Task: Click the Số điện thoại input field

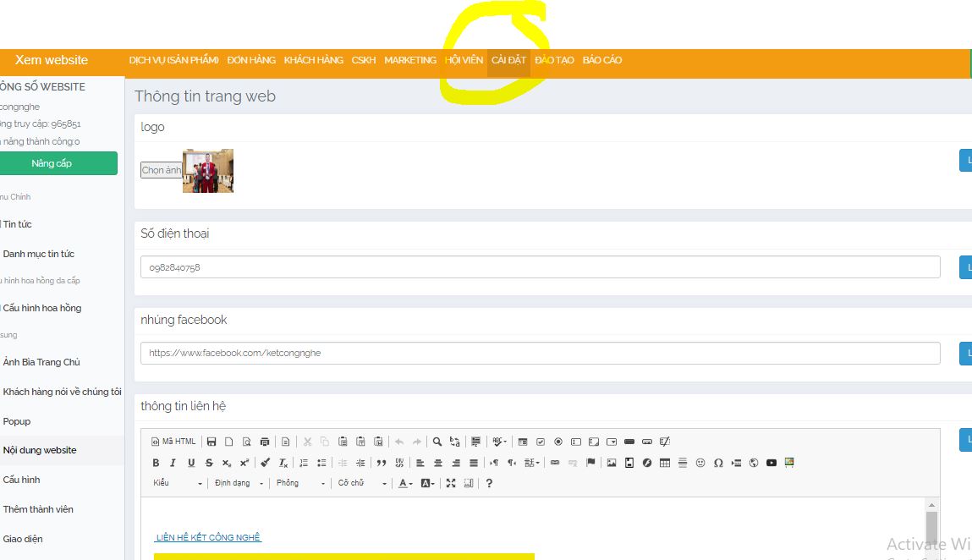Action: click(x=540, y=267)
